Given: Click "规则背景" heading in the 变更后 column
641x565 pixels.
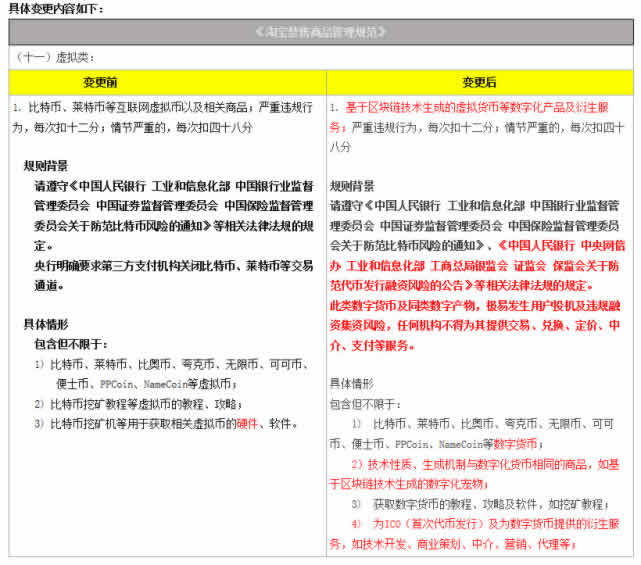Looking at the screenshot, I should point(352,185).
